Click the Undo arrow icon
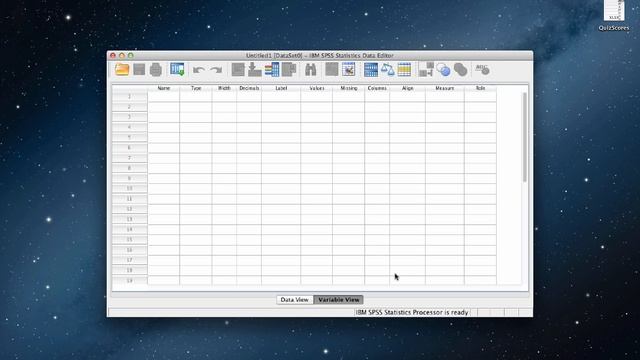The image size is (640, 360). tap(199, 70)
